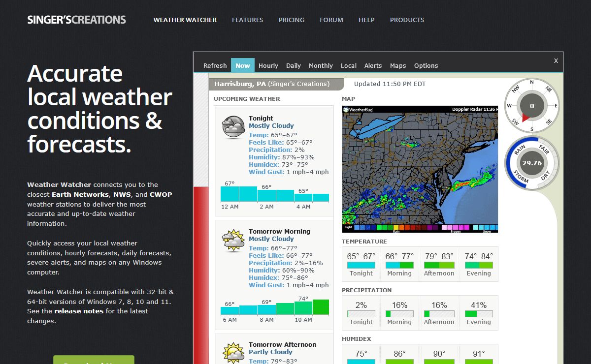Go to the Products page

coord(407,20)
